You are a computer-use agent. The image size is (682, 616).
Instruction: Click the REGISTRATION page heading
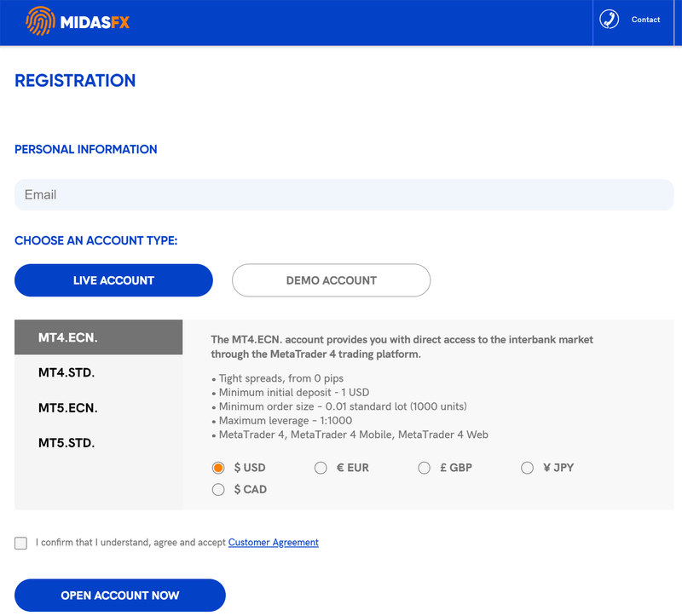pyautogui.click(x=75, y=80)
